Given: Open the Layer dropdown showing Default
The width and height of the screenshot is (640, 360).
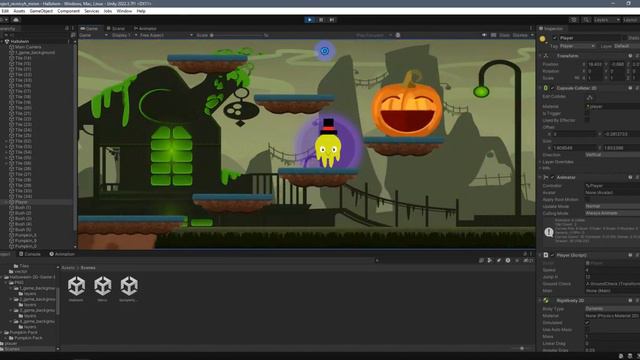Looking at the screenshot, I should 627,46.
